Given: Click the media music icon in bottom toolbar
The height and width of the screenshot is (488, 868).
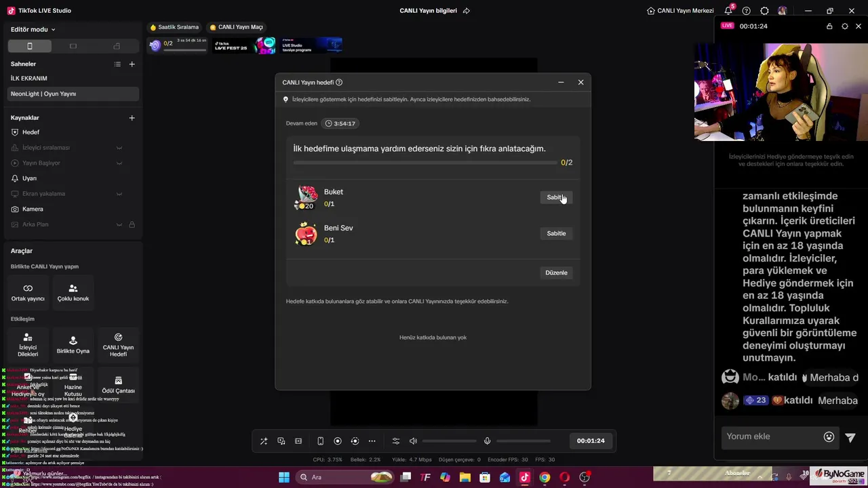Looking at the screenshot, I should pos(281,441).
